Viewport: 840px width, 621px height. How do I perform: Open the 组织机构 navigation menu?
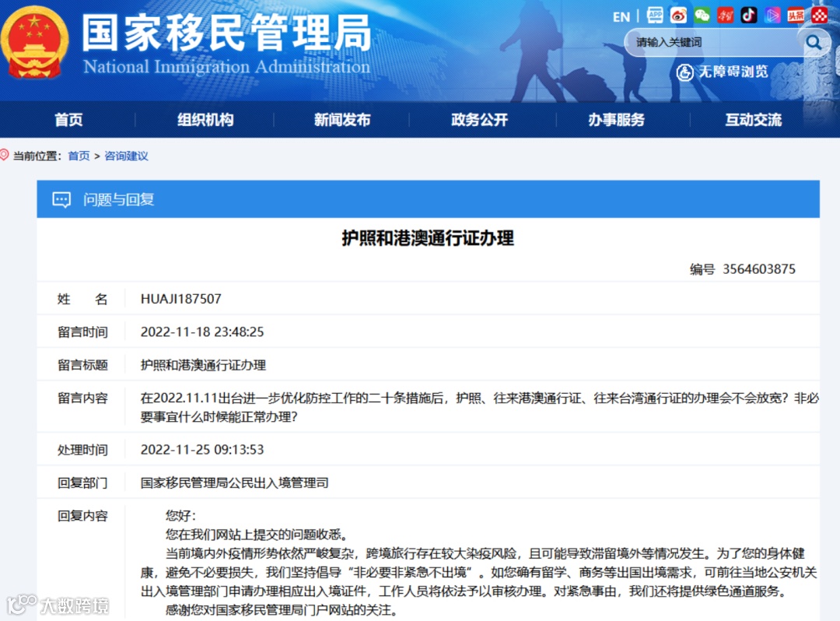(x=205, y=120)
